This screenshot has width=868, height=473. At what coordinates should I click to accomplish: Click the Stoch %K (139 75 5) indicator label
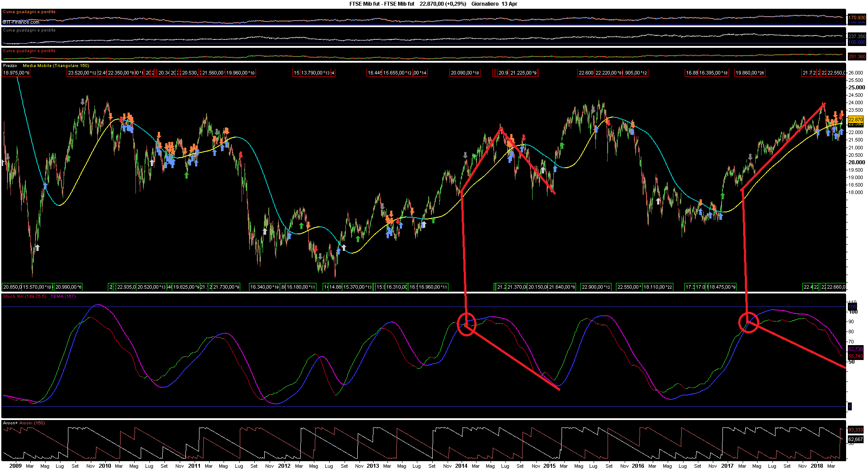(x=25, y=297)
